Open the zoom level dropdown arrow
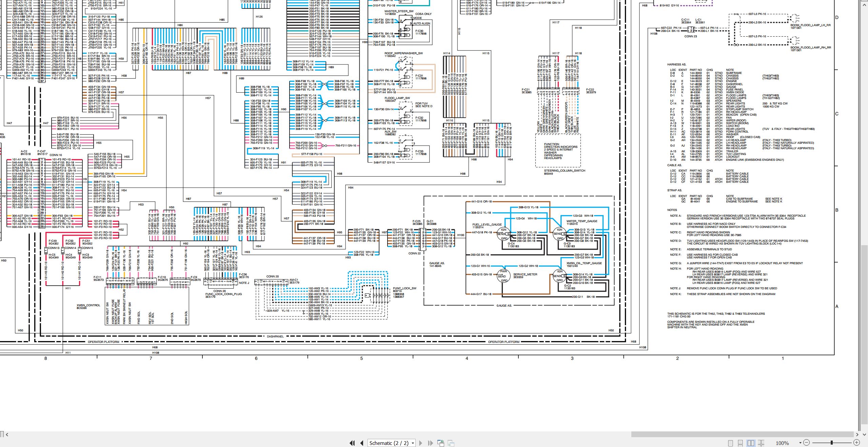The image size is (868, 447). pos(800,443)
